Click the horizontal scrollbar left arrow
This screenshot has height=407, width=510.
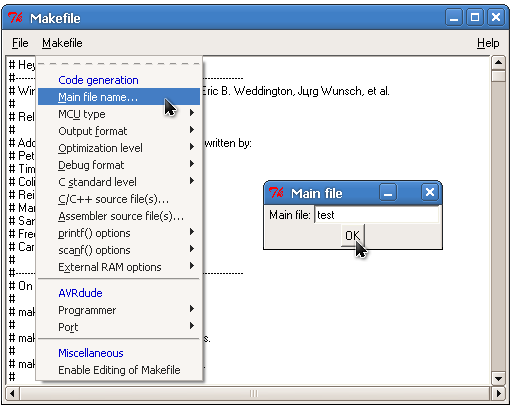click(12, 394)
